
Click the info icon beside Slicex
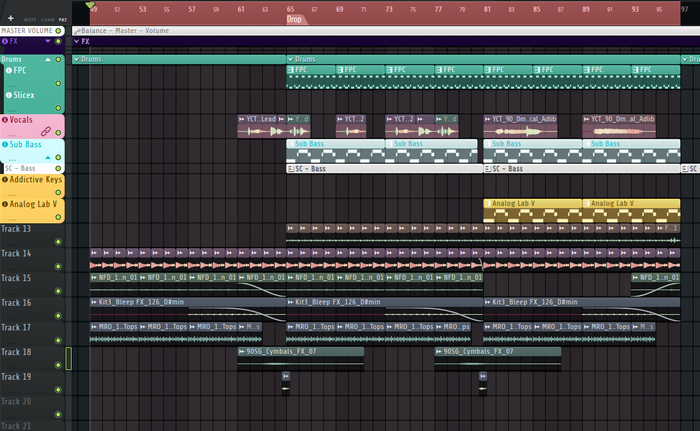point(8,95)
